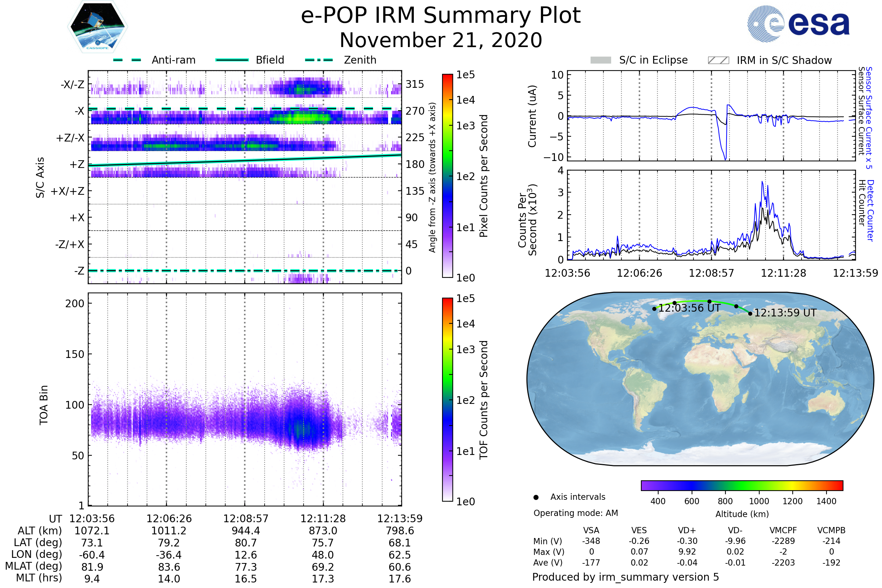Click the hatched IRM in S/C Shadow patch
Screen dimensions: 882x588
[718, 60]
